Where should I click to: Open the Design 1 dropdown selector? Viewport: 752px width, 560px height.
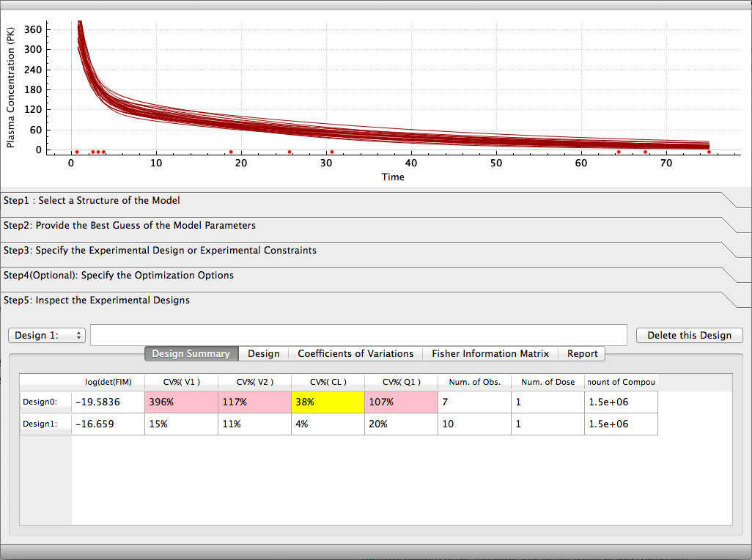[x=47, y=335]
